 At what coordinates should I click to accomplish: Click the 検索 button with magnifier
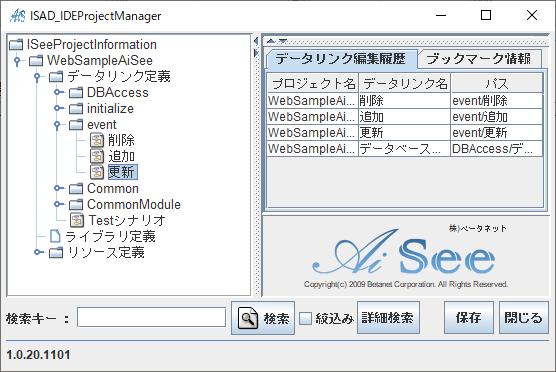[x=263, y=318]
